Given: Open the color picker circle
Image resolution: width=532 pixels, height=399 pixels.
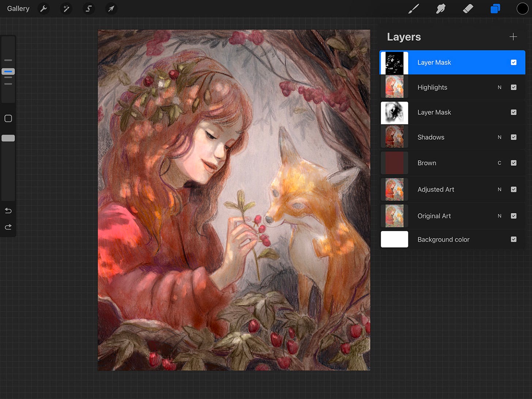Looking at the screenshot, I should click(522, 8).
